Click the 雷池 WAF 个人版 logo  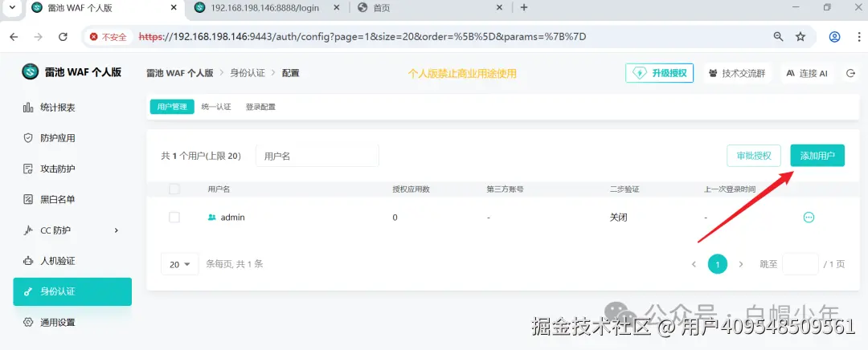point(72,72)
